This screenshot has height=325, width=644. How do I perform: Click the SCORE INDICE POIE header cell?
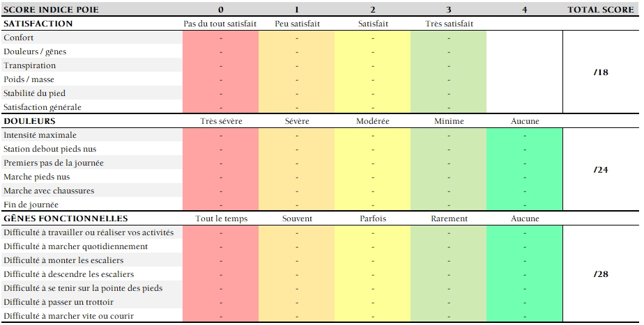click(x=51, y=10)
